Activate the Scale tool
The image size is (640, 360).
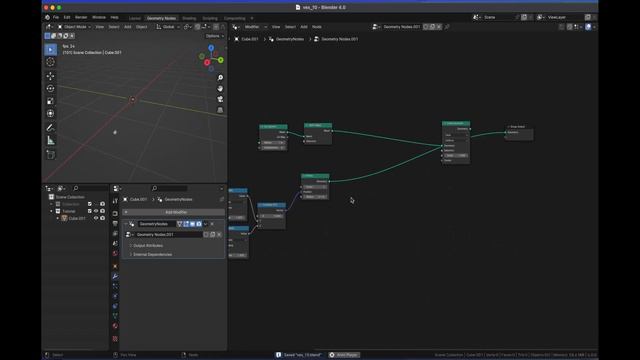(51, 101)
